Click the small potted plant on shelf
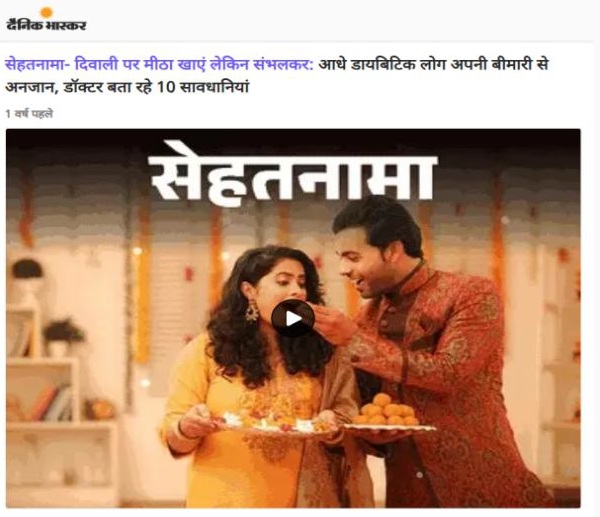Screen dimensions: 600x517 [x=63, y=337]
